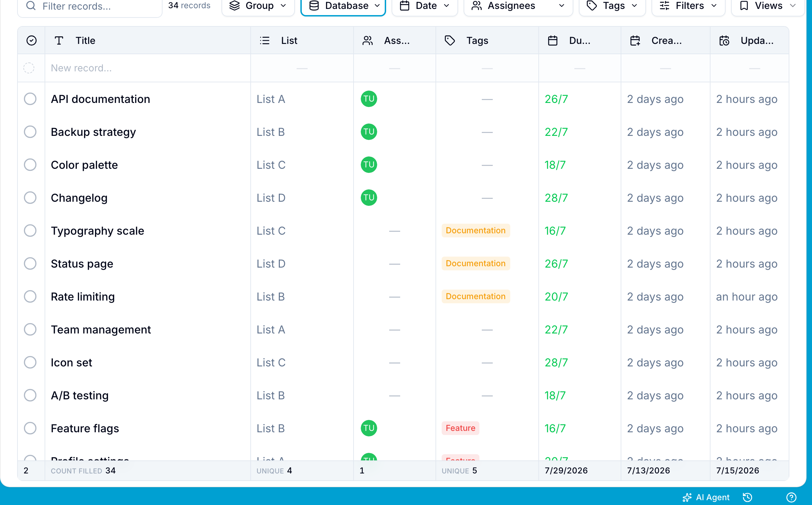Focus the Filter records search field
Viewport: 812px width, 505px height.
(89, 6)
